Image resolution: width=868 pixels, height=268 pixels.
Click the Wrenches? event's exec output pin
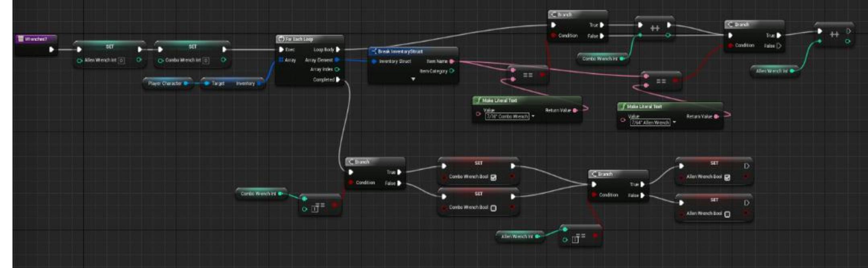click(x=51, y=49)
